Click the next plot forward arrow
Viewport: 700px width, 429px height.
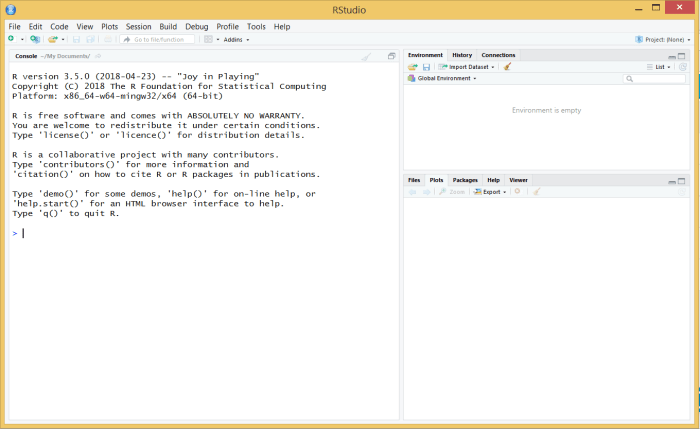(426, 192)
